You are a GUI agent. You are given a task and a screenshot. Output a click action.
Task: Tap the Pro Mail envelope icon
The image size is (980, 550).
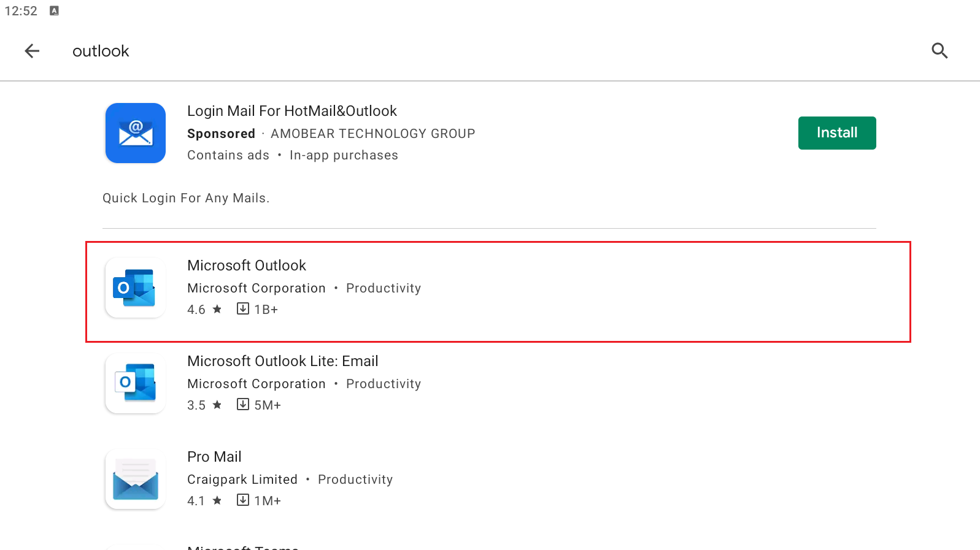point(136,479)
